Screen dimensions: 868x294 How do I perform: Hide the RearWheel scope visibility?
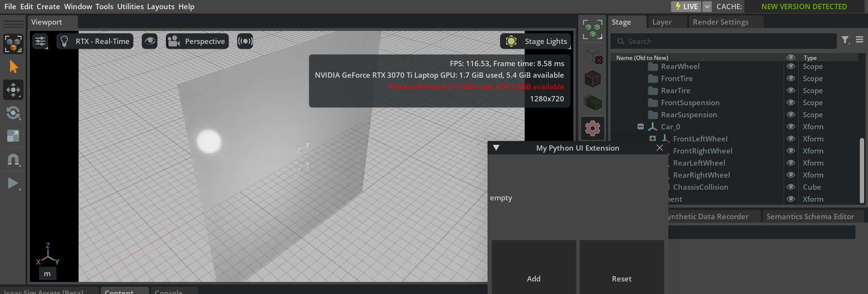coord(791,67)
